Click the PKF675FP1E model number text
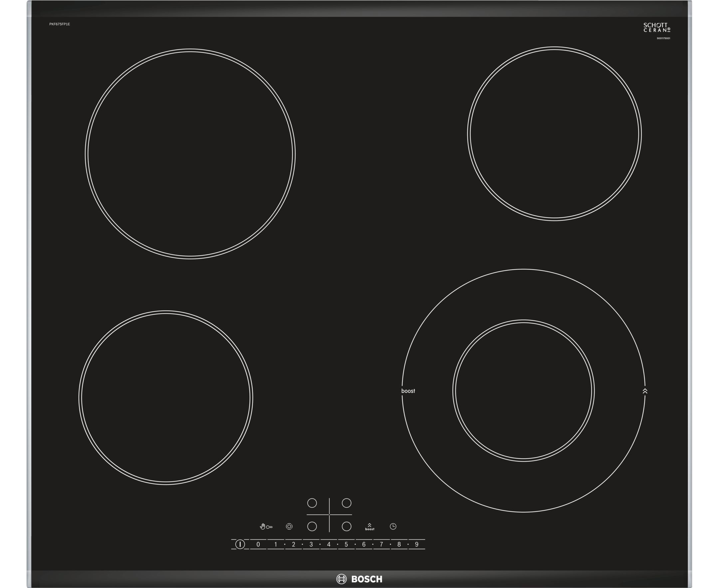The width and height of the screenshot is (719, 588). pos(60,24)
